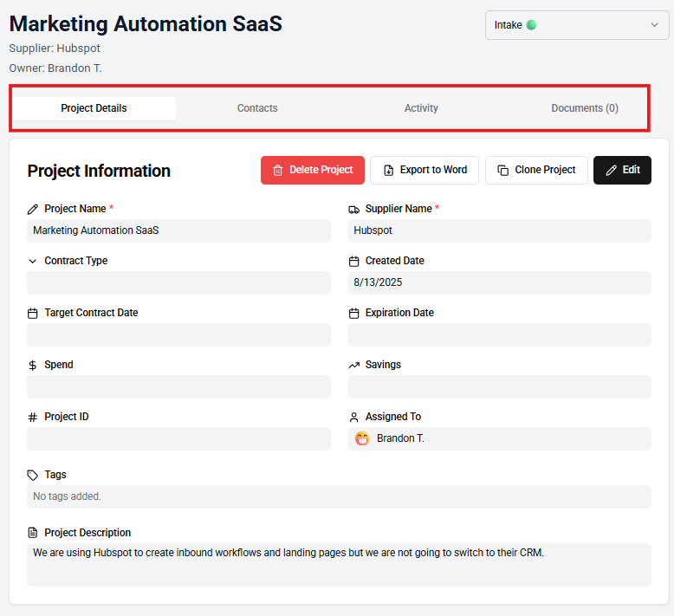Click the document icon on Export to Word
674x616 pixels.
(x=388, y=171)
